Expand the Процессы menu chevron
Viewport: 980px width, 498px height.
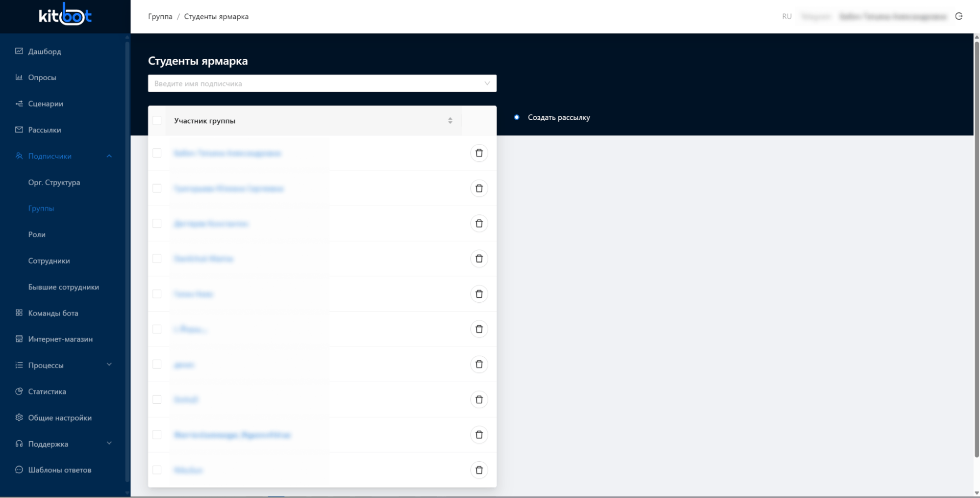pos(109,365)
